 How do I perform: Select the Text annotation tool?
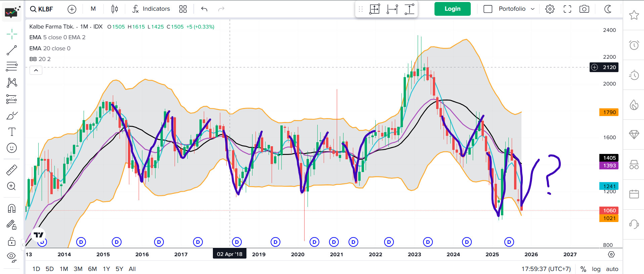coord(12,132)
